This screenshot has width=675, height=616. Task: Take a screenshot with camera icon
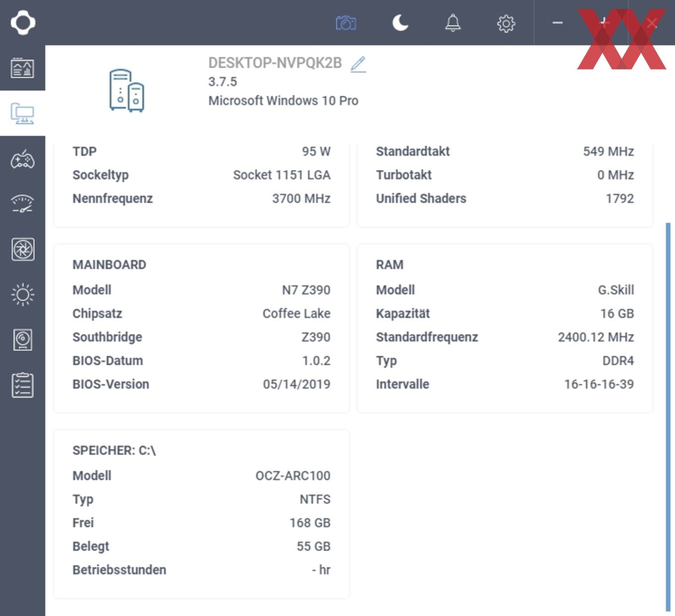(346, 23)
